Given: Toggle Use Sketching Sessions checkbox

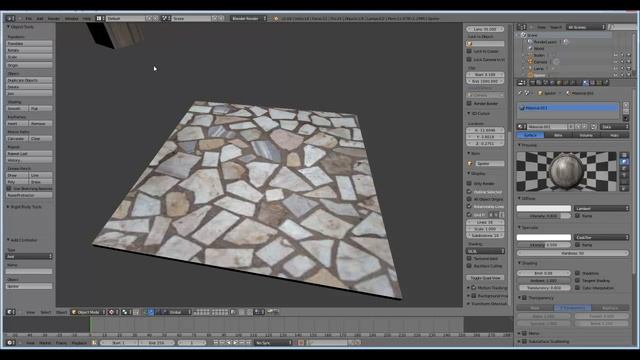Looking at the screenshot, I should point(9,189).
